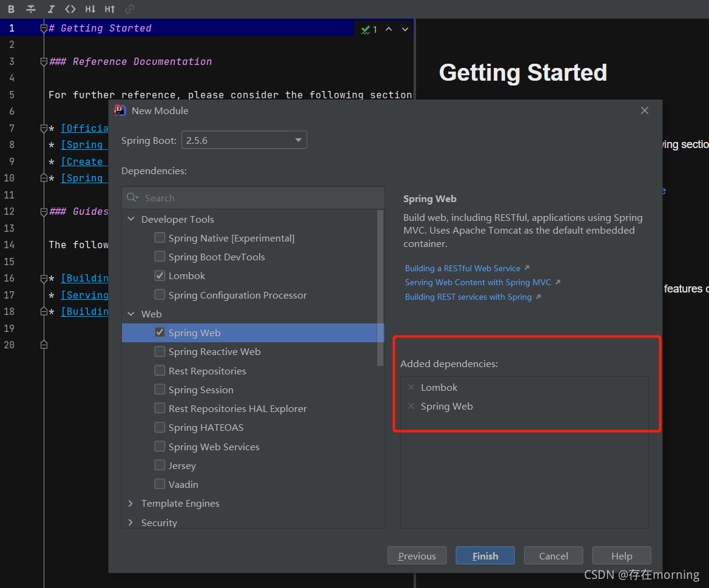Click IntelliJ icon in New Module title bar
This screenshot has height=588, width=709.
pyautogui.click(x=120, y=110)
